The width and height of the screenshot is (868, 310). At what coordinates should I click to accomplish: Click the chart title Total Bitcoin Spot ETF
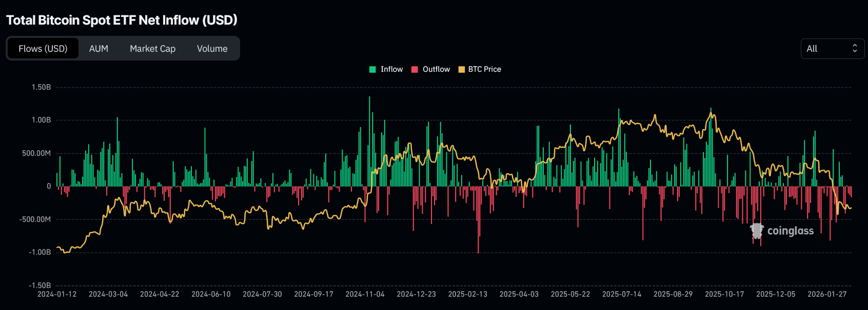122,20
